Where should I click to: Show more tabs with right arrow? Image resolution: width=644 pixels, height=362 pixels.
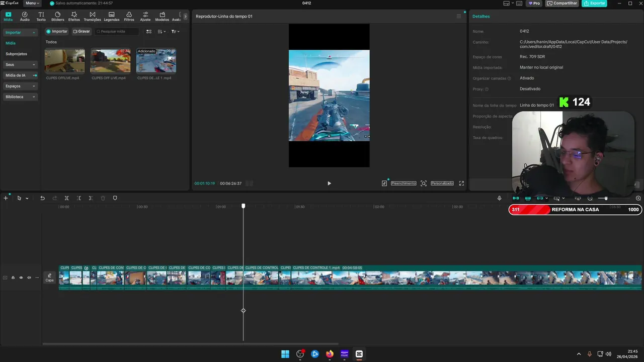[x=185, y=16]
